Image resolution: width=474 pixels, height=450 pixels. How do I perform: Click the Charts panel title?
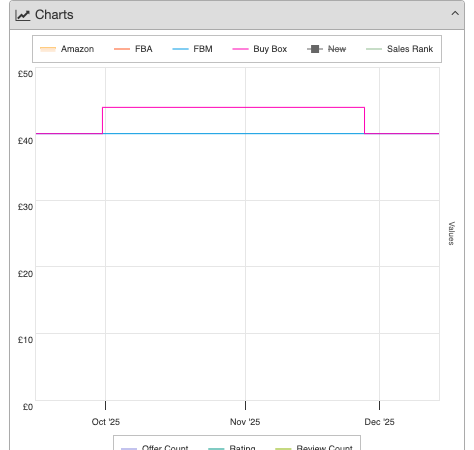point(54,15)
